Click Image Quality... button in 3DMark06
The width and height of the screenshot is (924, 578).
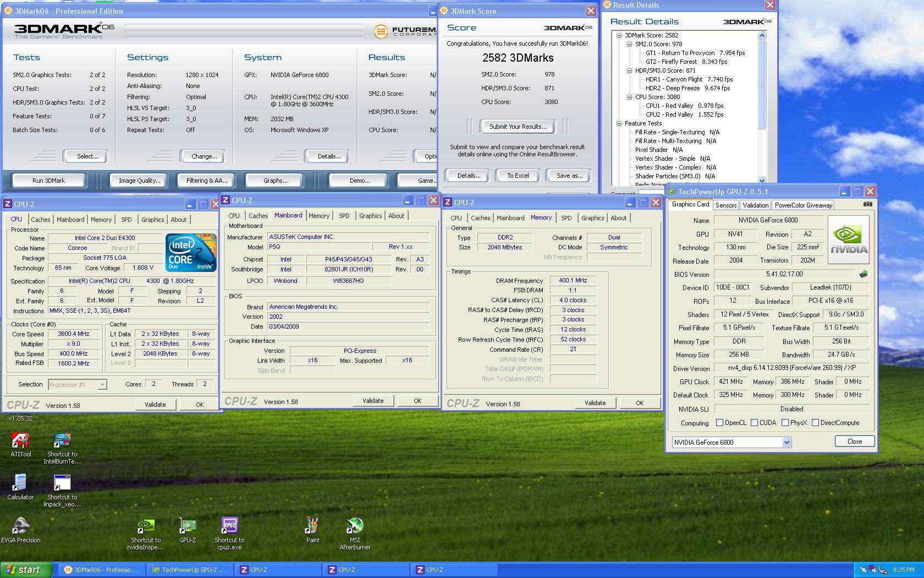click(140, 181)
